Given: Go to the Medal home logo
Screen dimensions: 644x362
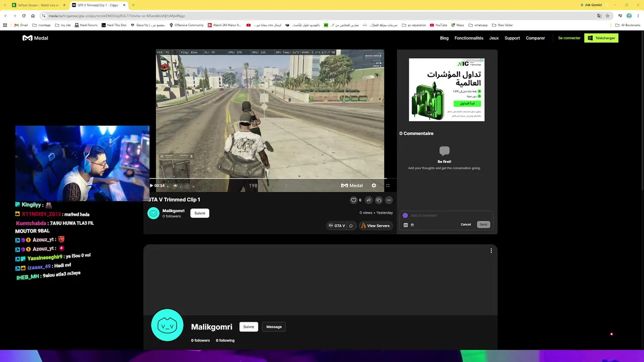Looking at the screenshot, I should (35, 38).
